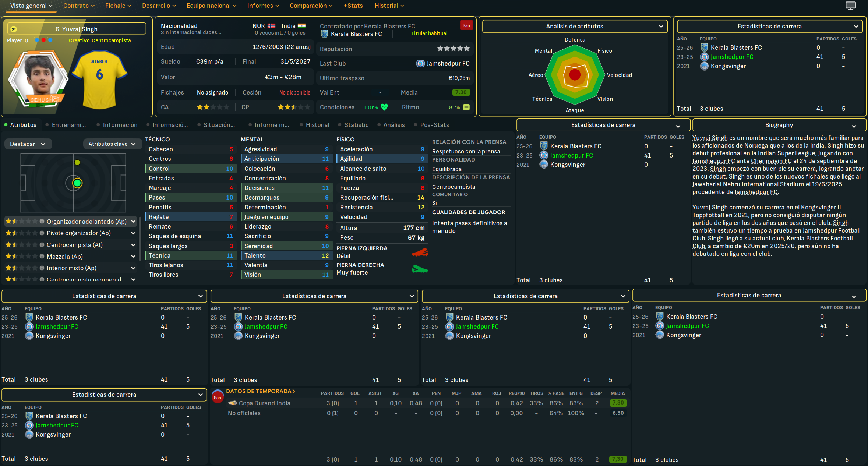This screenshot has height=466, width=868.
Task: Click info icon beside Centrocampista (At)
Action: point(42,245)
